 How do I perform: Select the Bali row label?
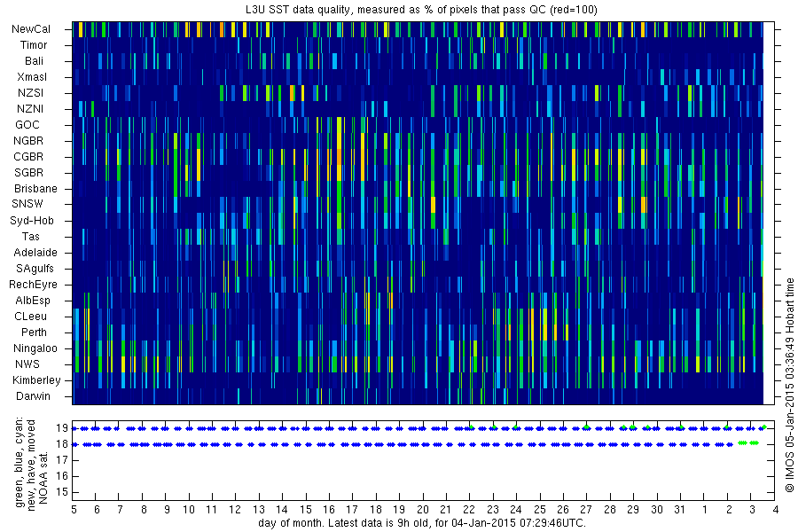coord(34,60)
